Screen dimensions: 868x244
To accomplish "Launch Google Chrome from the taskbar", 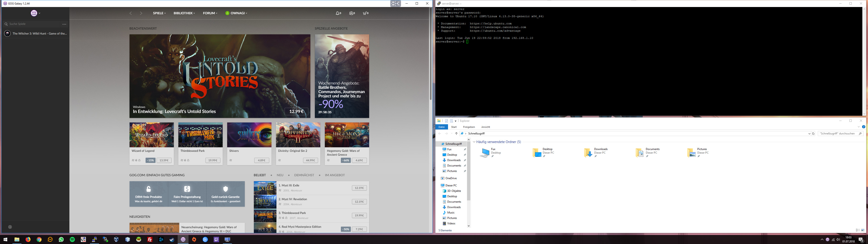I will pos(39,240).
